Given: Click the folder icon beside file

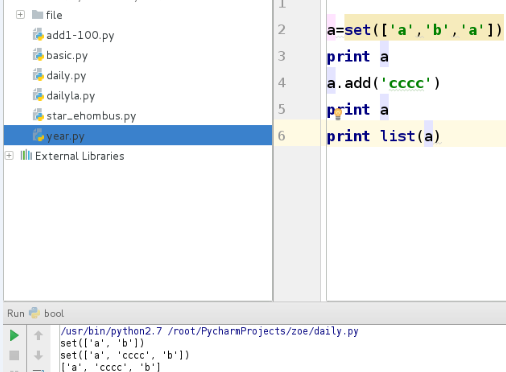Looking at the screenshot, I should pyautogui.click(x=38, y=15).
